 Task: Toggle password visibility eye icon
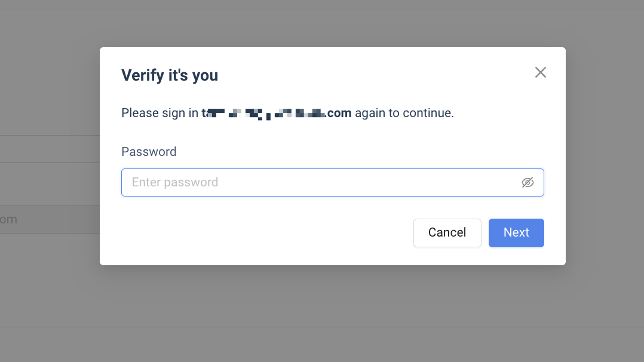tap(528, 182)
